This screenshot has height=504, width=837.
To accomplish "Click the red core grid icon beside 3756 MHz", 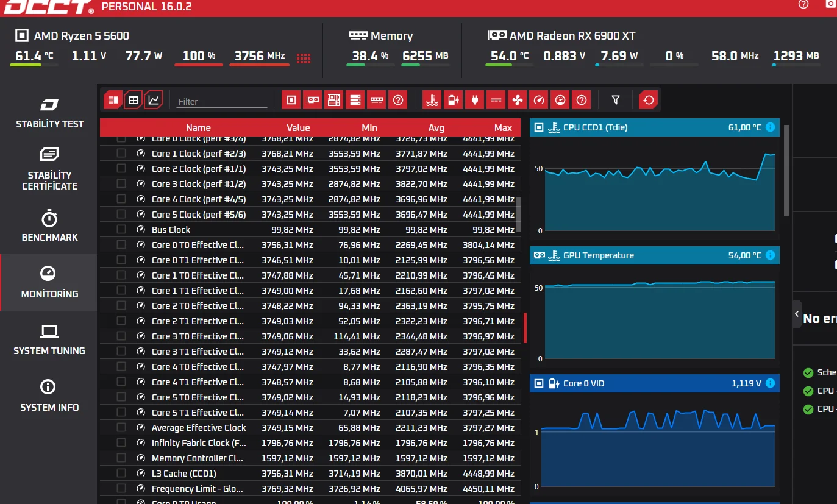I will click(304, 58).
